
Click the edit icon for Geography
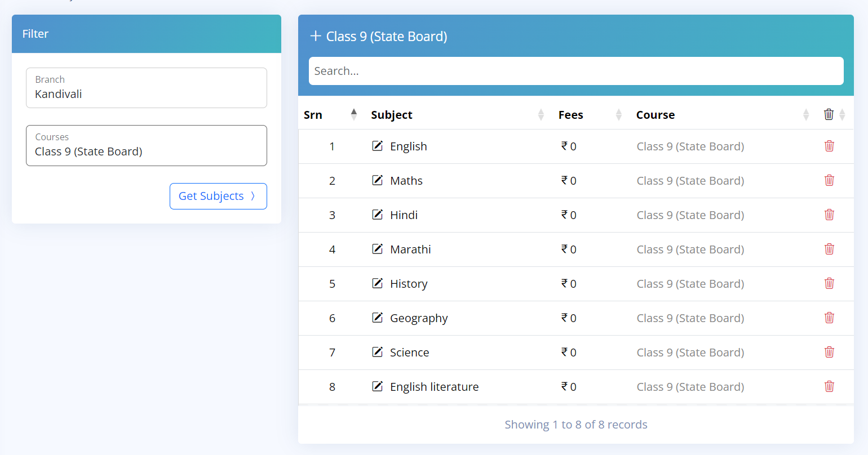point(378,318)
